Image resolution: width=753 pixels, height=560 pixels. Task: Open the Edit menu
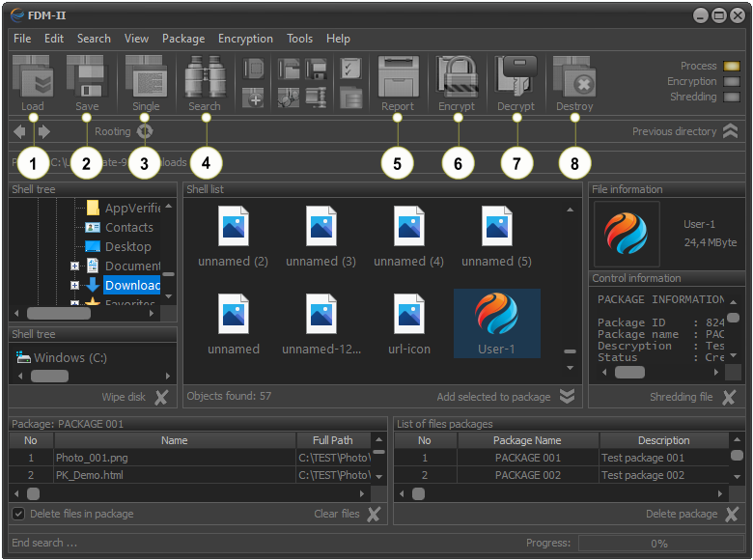tap(54, 39)
